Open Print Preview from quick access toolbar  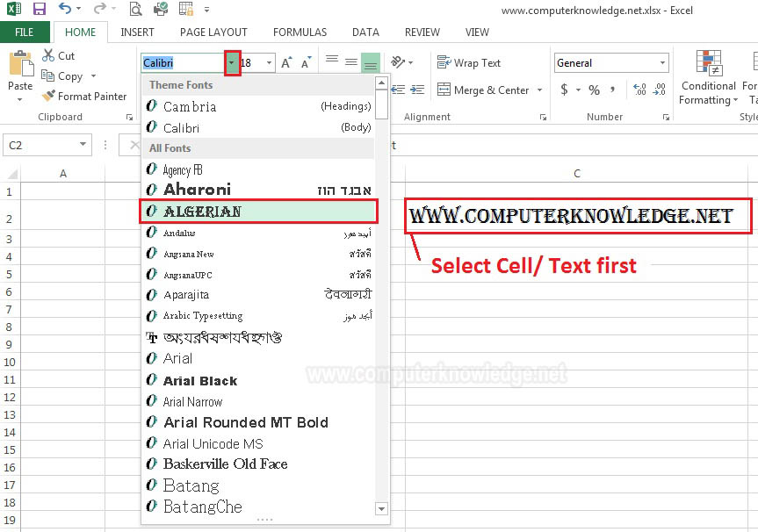pos(136,9)
